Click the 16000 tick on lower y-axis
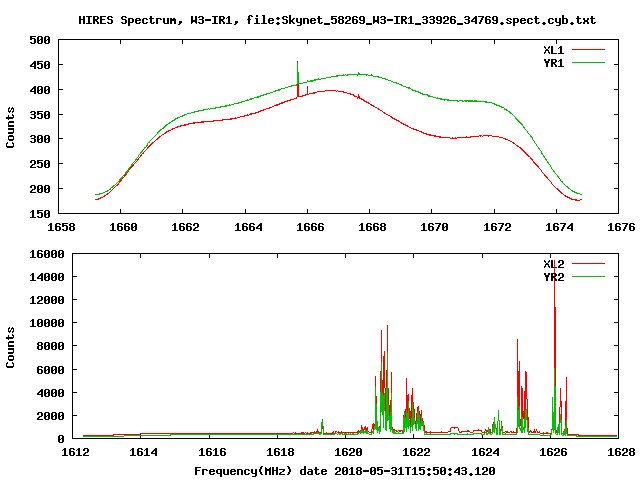Image resolution: width=640 pixels, height=480 pixels. click(x=47, y=254)
